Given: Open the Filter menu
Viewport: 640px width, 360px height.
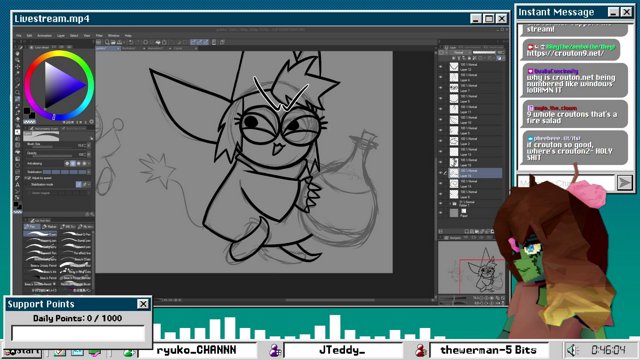Looking at the screenshot, I should tap(99, 36).
